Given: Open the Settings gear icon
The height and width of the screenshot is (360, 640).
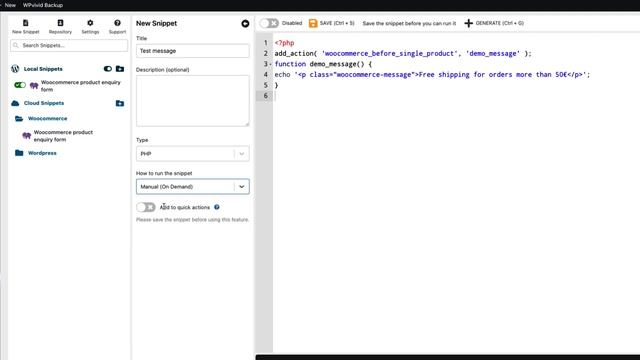Looking at the screenshot, I should (90, 23).
